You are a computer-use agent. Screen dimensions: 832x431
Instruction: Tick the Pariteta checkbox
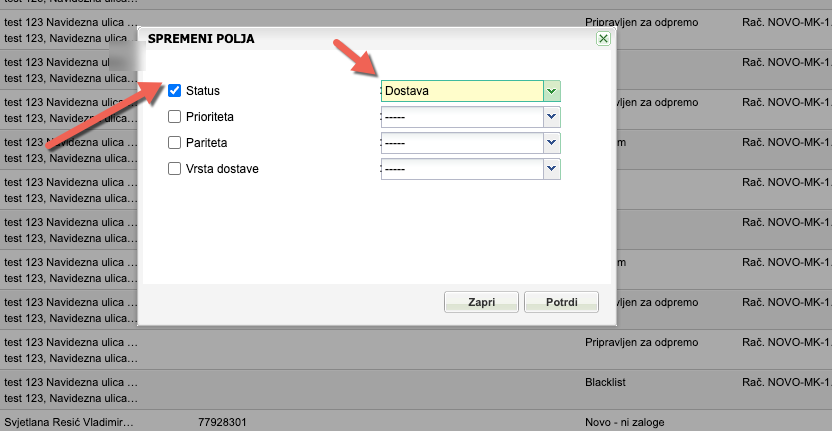[x=175, y=143]
